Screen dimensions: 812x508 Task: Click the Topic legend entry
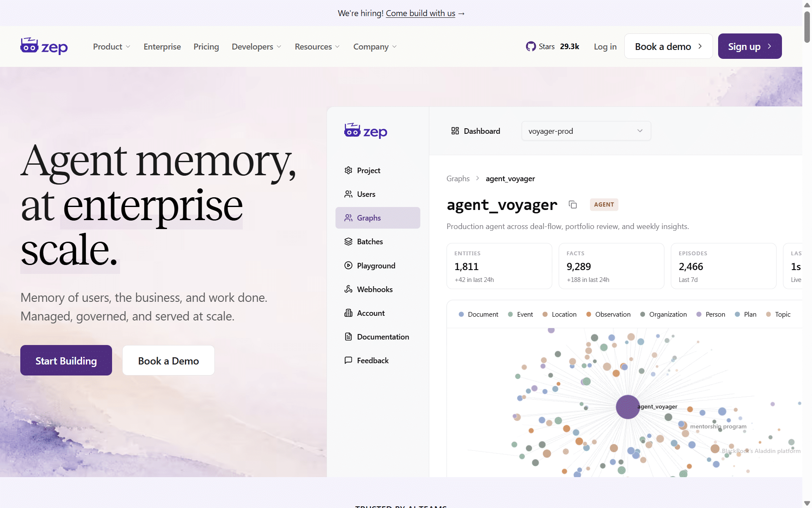[x=778, y=314]
